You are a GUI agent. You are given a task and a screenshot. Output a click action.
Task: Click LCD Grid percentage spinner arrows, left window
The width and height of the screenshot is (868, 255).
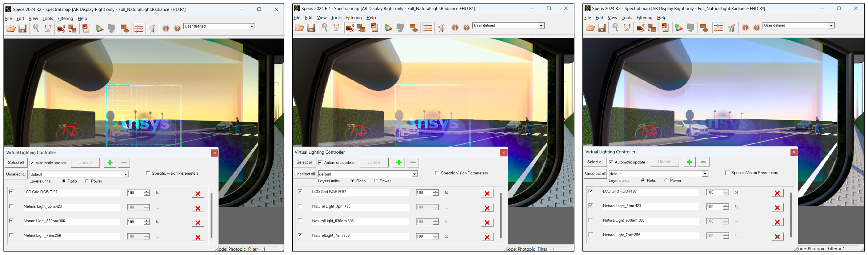[x=147, y=193]
